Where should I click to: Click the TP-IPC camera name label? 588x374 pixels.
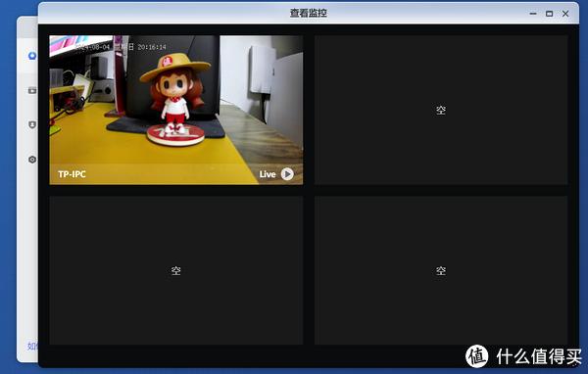tap(72, 174)
